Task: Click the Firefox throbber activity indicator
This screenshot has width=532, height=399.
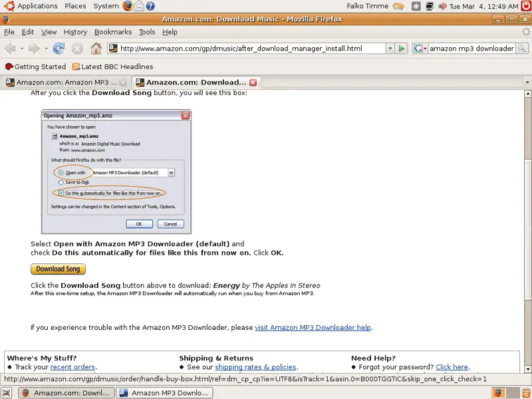Action: (x=526, y=32)
